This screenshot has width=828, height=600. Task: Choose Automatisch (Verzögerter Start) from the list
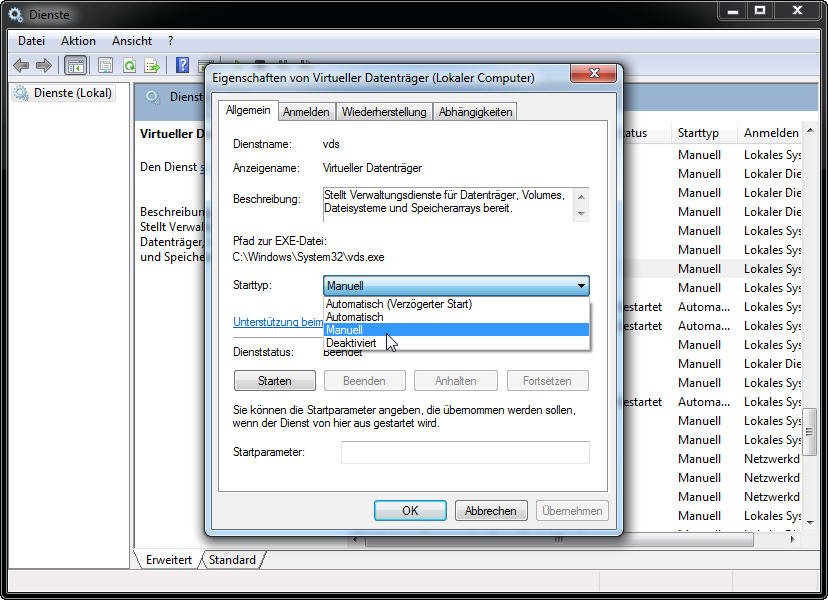pyautogui.click(x=456, y=304)
